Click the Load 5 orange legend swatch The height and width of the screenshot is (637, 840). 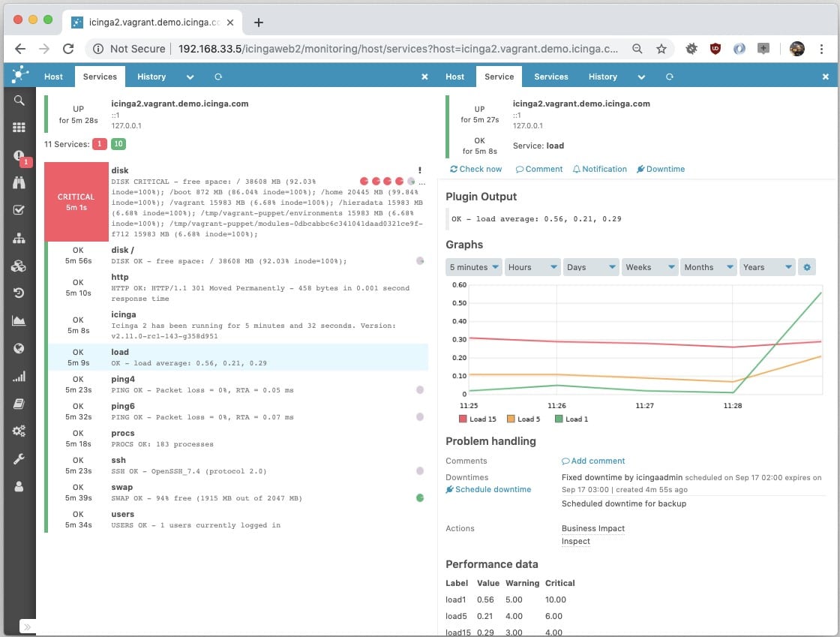coord(511,419)
